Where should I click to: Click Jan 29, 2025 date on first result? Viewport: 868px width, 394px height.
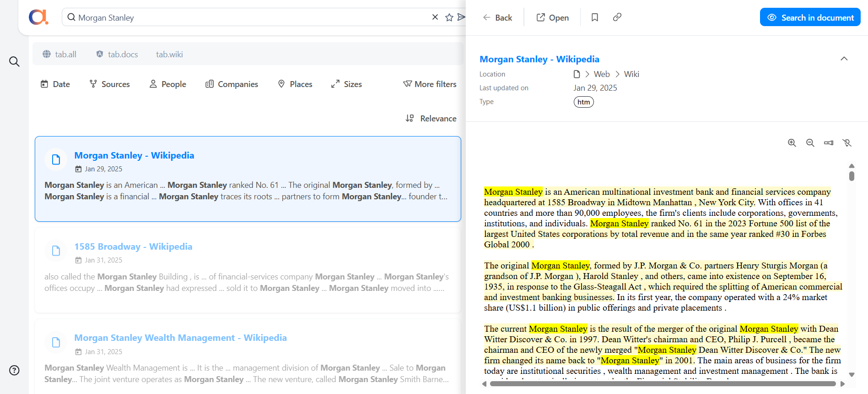click(x=103, y=169)
